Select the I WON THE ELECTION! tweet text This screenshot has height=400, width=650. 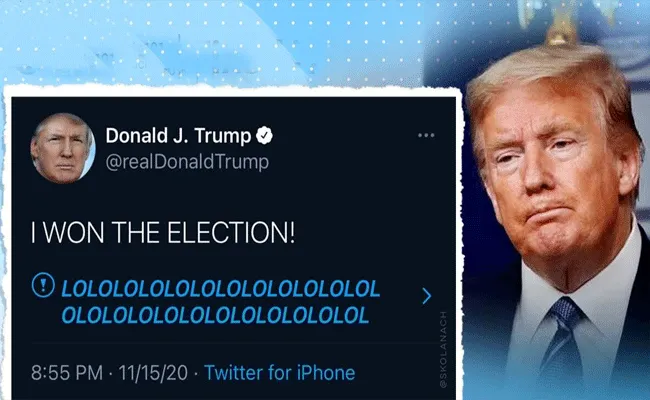point(163,233)
